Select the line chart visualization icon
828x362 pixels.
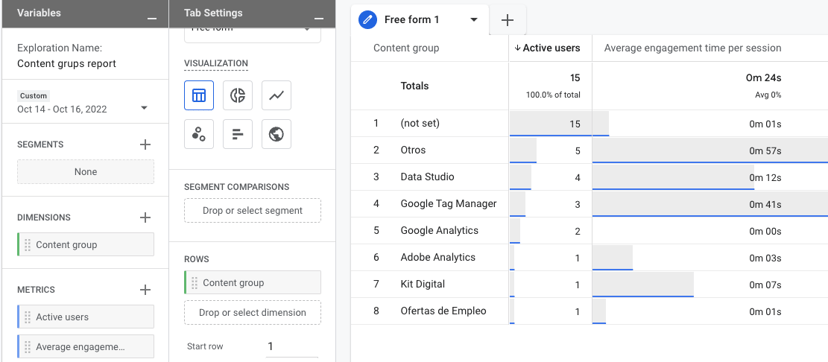[x=276, y=95]
